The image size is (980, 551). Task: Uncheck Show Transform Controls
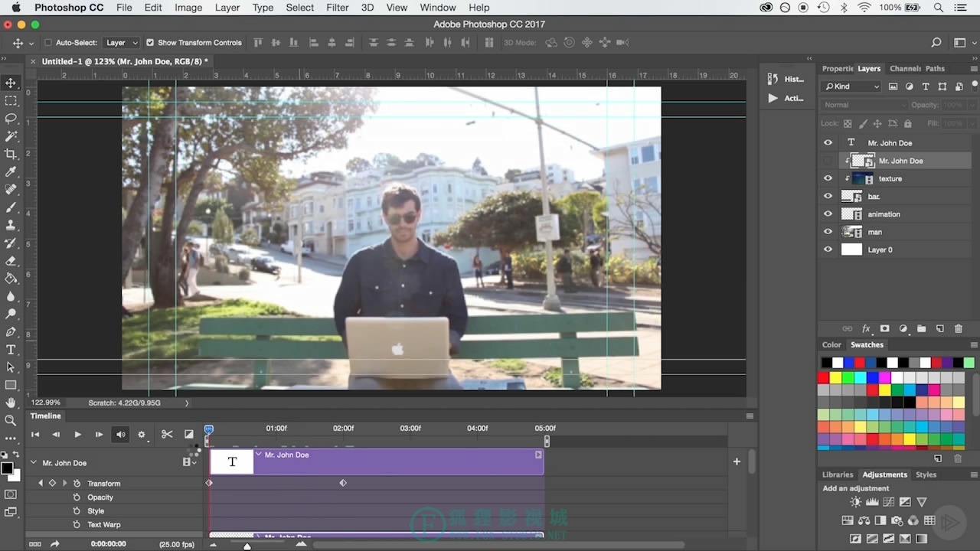(x=150, y=43)
